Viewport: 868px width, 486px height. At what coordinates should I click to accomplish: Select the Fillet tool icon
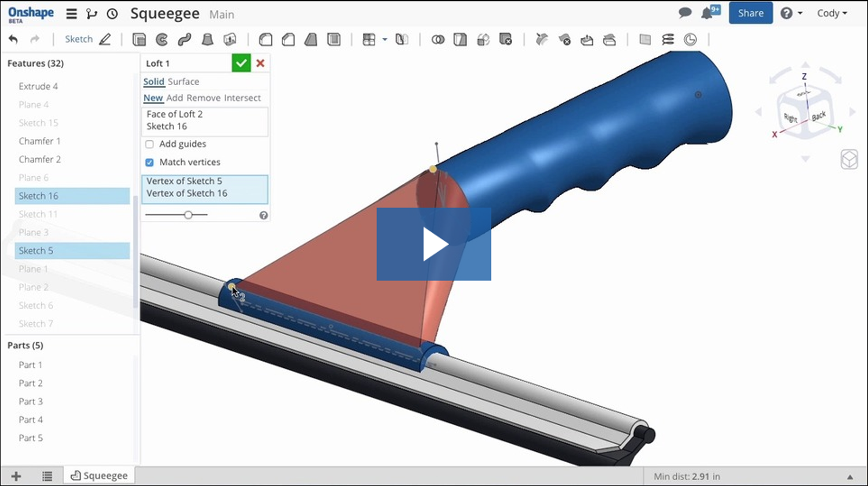pyautogui.click(x=265, y=39)
